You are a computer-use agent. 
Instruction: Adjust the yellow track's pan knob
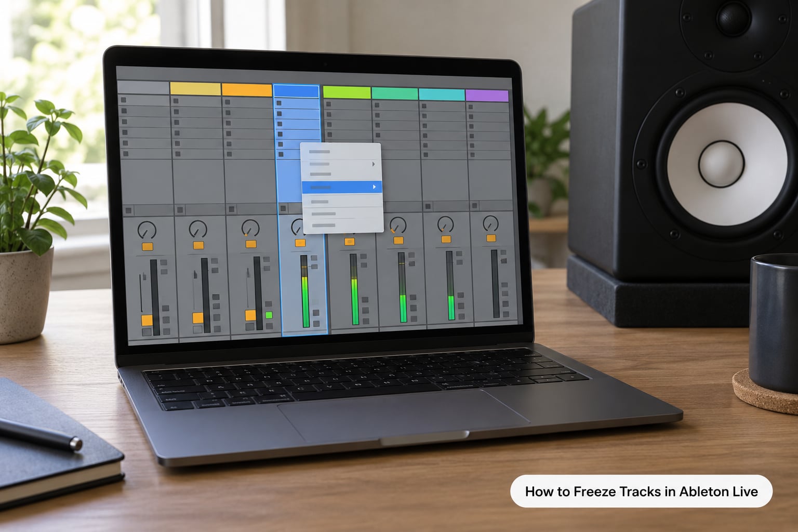[x=198, y=229]
